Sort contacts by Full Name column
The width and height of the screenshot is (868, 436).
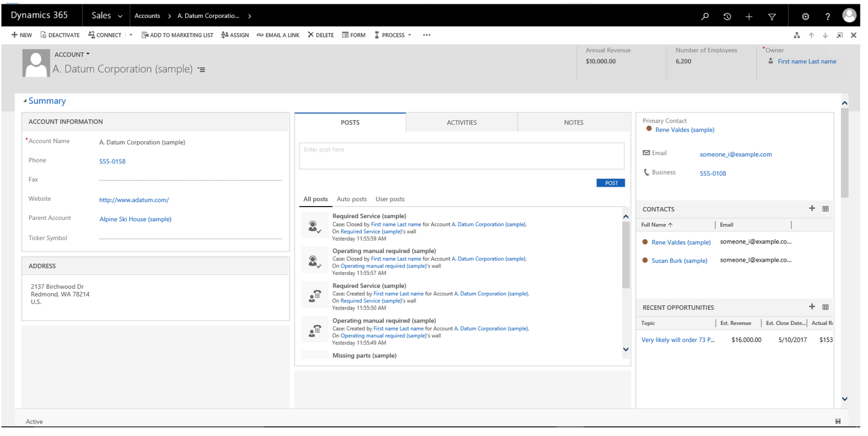pyautogui.click(x=656, y=225)
